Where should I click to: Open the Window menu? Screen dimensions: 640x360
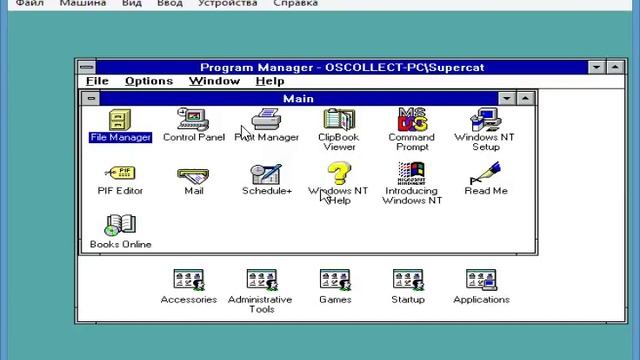(214, 81)
